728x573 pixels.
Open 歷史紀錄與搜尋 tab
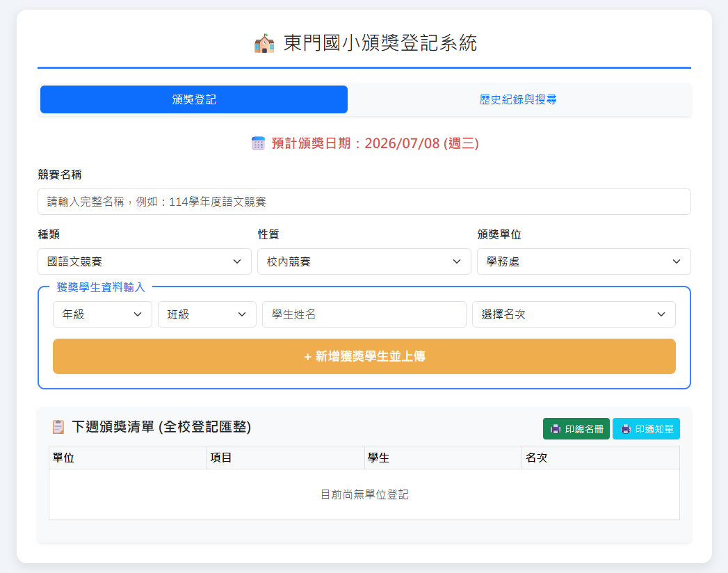tap(518, 99)
